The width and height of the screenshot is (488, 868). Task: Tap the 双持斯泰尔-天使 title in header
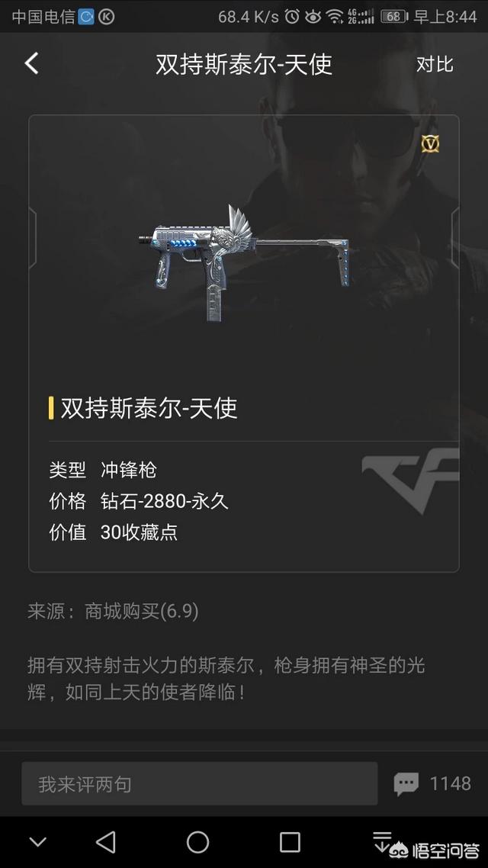(244, 64)
